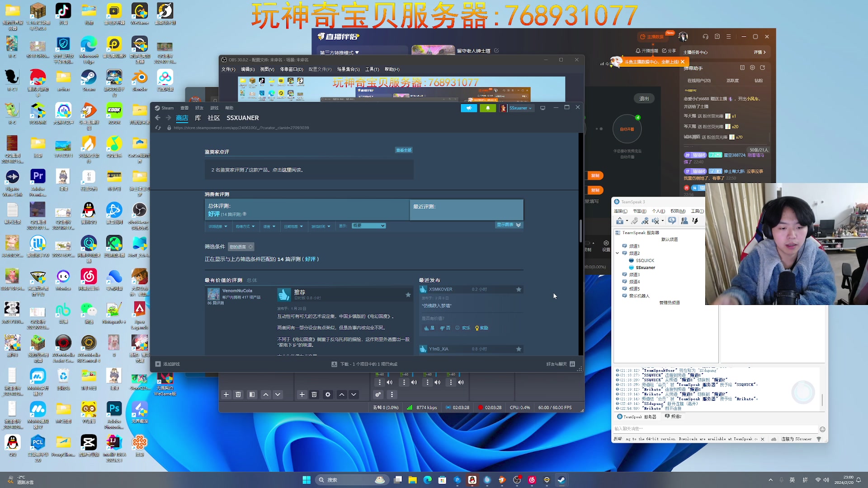Click 详情 details link in task center

(759, 52)
